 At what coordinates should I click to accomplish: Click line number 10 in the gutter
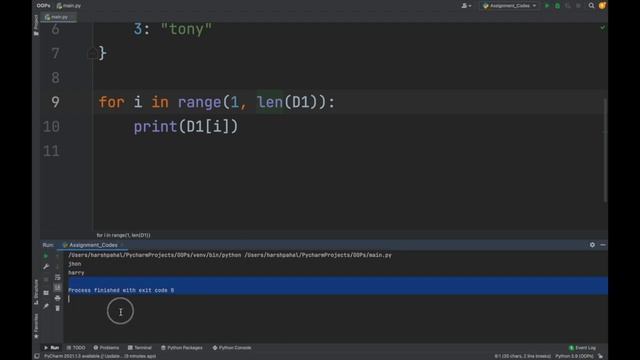(x=51, y=127)
